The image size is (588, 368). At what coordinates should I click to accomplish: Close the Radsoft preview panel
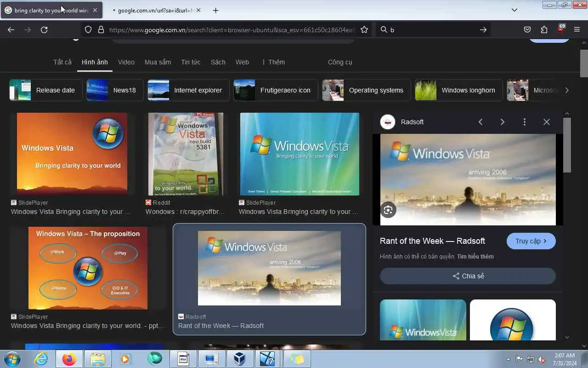click(547, 122)
